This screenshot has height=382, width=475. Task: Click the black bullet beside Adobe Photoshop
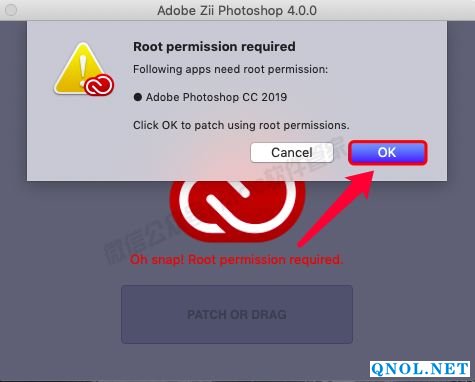137,97
